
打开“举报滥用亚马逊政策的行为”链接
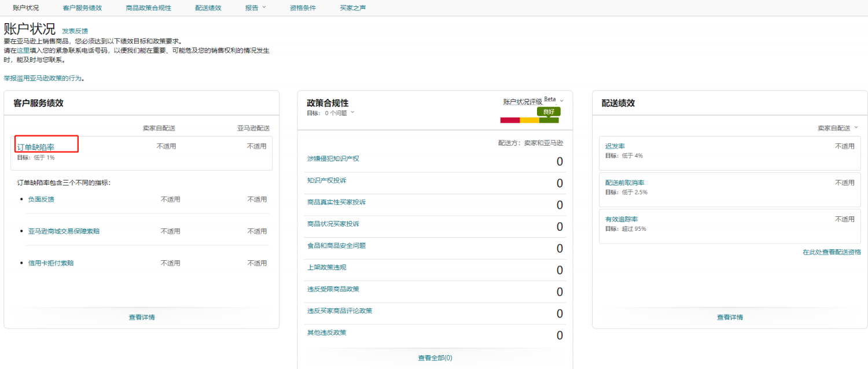click(43, 78)
